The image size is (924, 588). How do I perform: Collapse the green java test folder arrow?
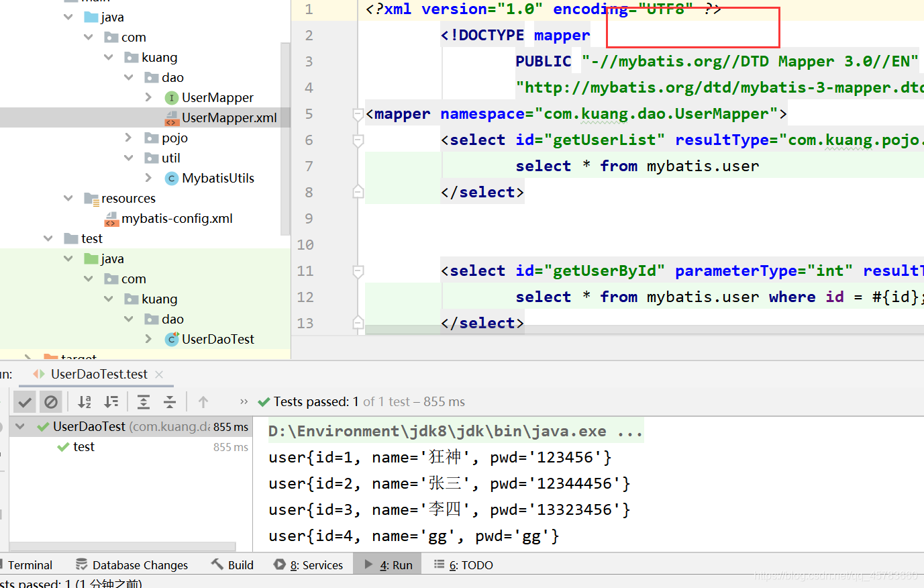(68, 259)
